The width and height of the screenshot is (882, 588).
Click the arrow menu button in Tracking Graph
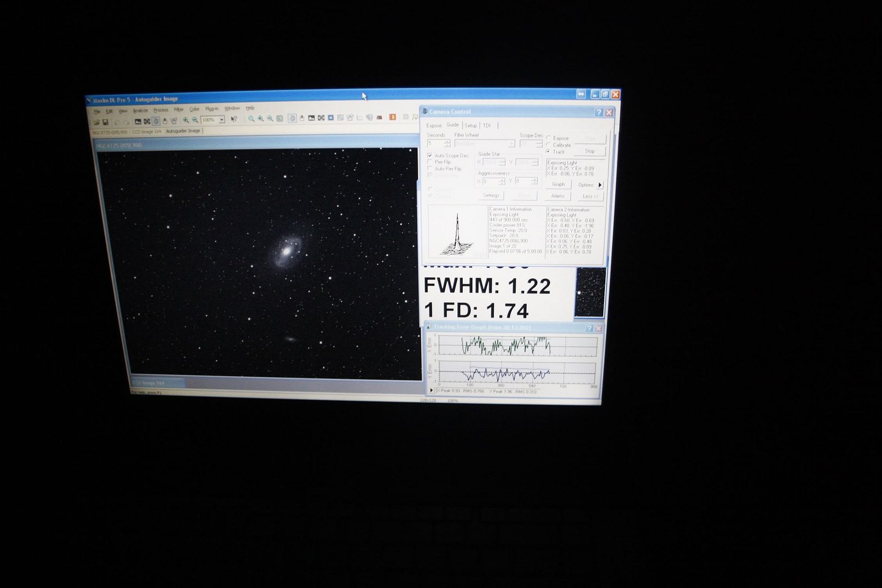[431, 390]
